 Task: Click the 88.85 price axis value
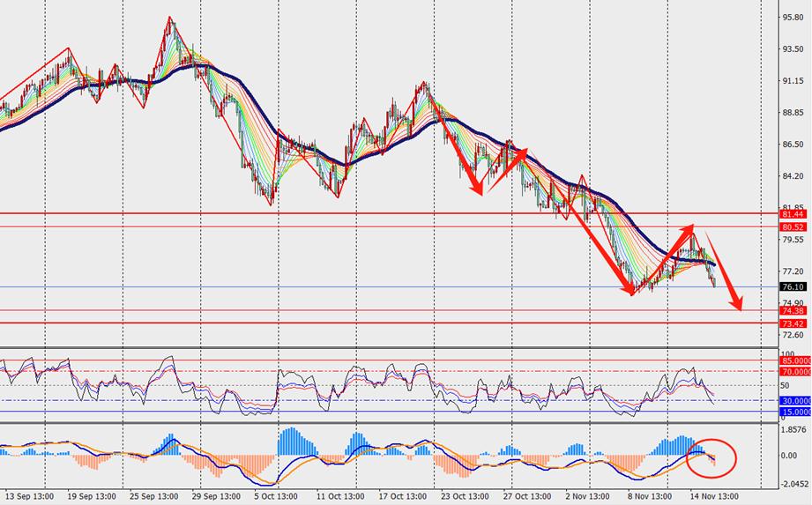[793, 112]
